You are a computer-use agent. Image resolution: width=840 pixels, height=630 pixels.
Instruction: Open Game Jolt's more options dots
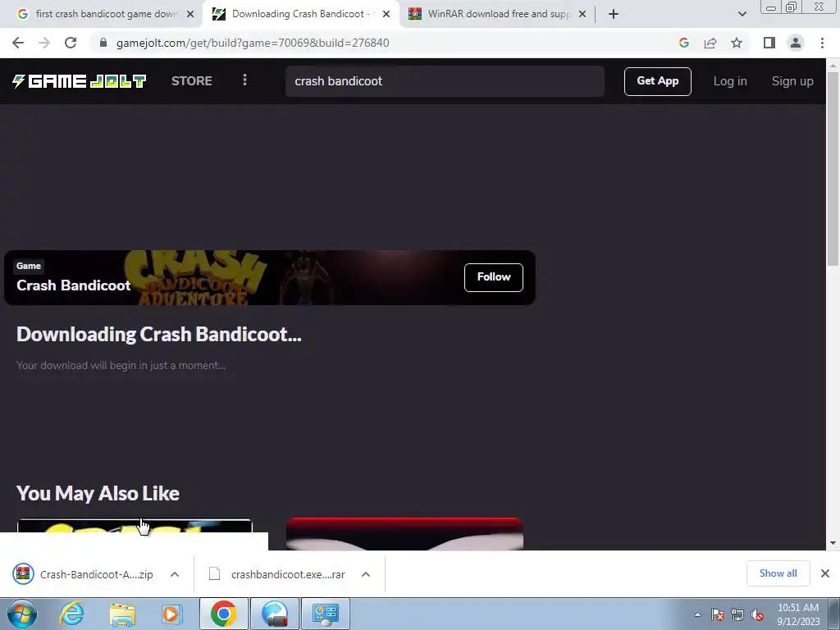click(x=244, y=80)
